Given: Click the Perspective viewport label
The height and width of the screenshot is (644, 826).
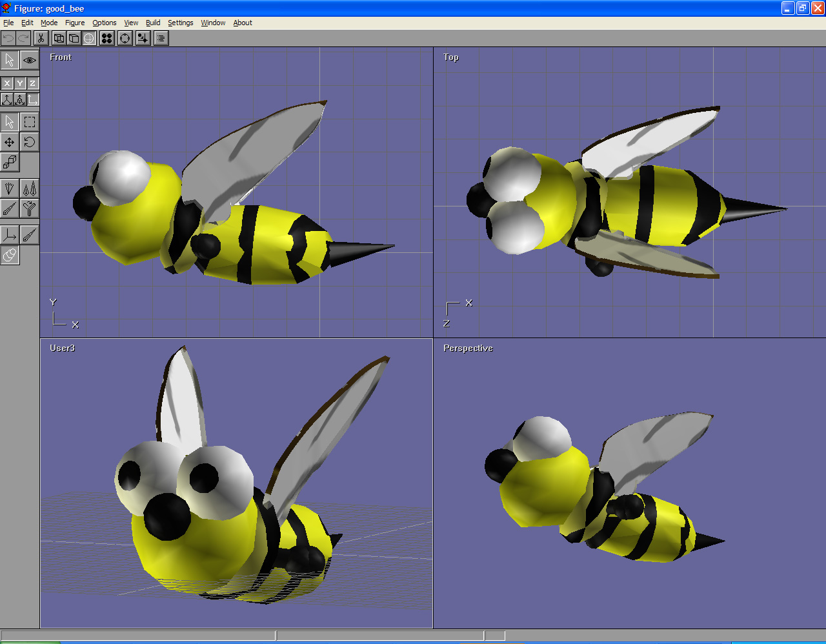Looking at the screenshot, I should click(x=468, y=348).
